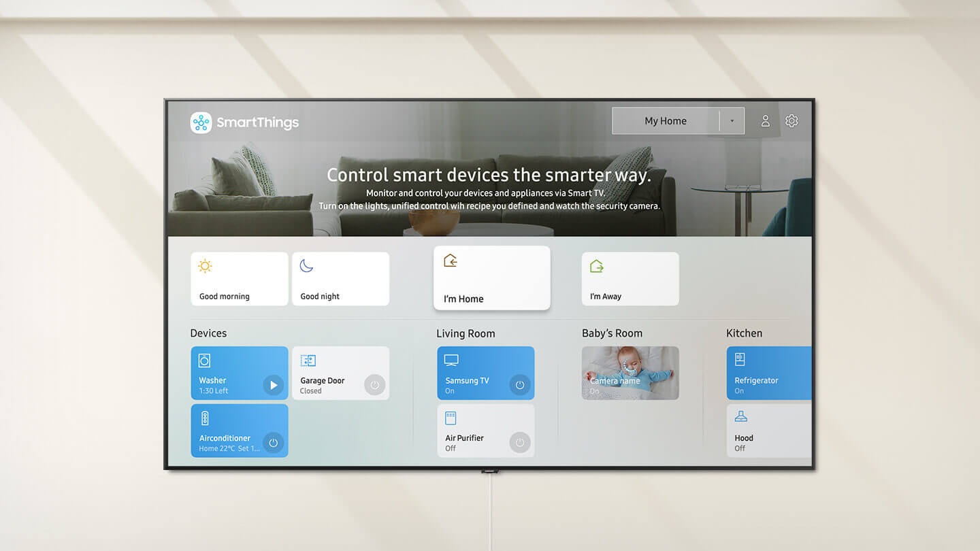Expand the My Home dropdown arrow
The image size is (980, 551).
[x=732, y=121]
